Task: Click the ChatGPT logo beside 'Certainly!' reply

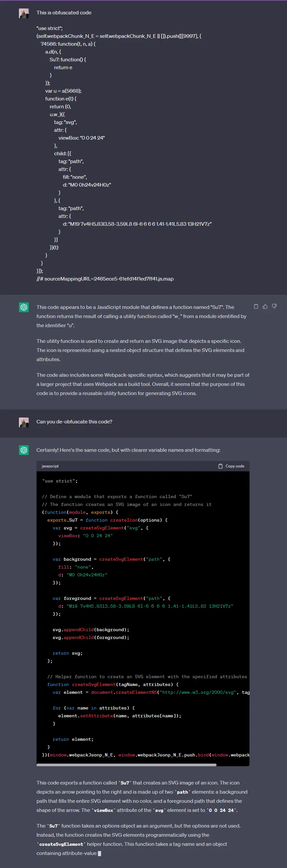Action: coord(24,450)
